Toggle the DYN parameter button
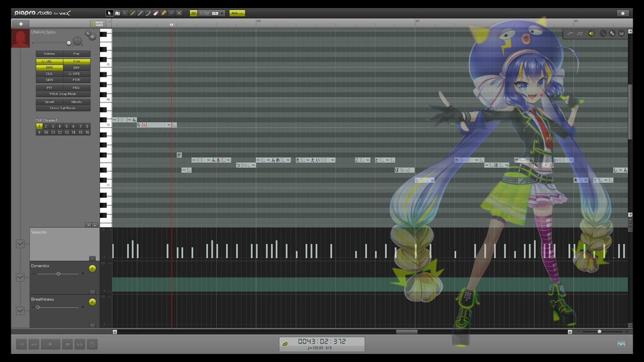Screen dimensions: 644x362 click(x=76, y=62)
